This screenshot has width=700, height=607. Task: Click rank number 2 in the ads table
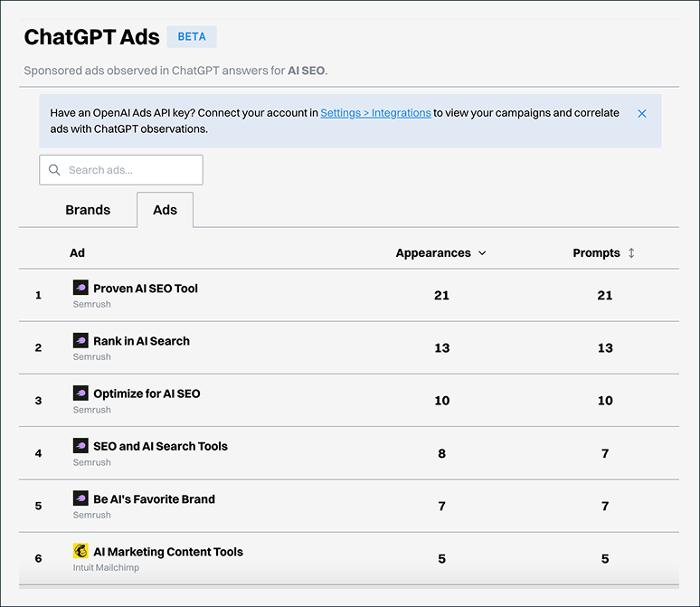(x=38, y=348)
